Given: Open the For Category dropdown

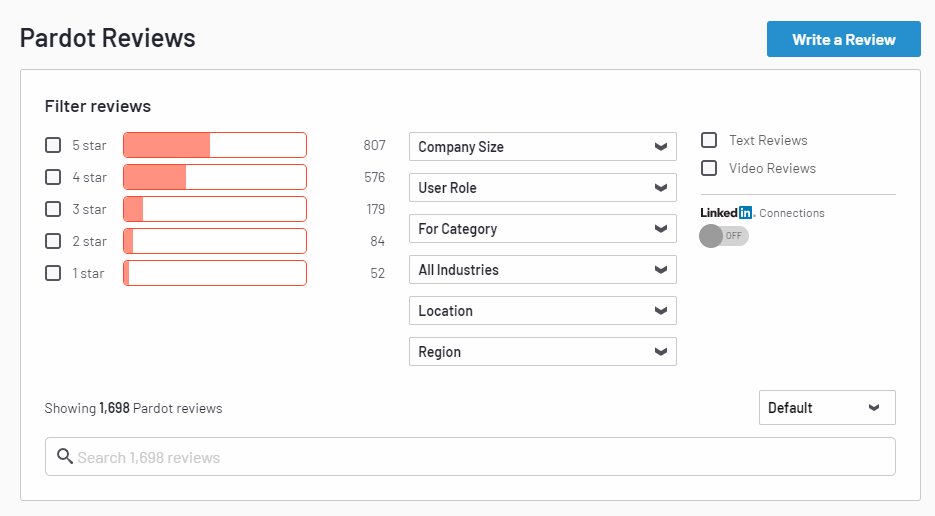Looking at the screenshot, I should click(x=542, y=229).
